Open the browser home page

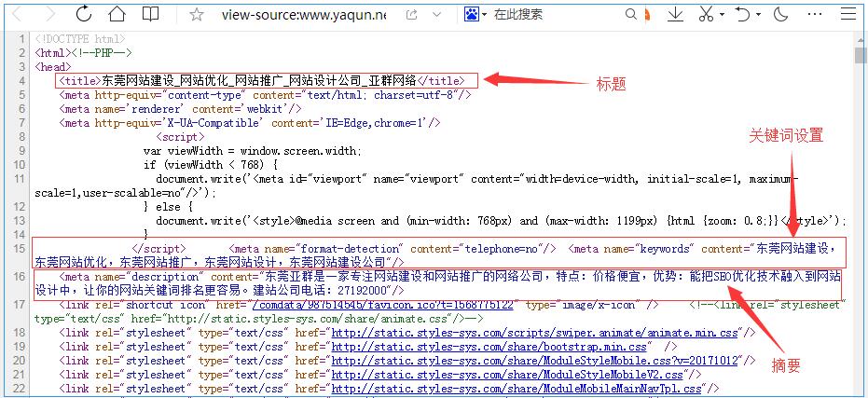(117, 14)
